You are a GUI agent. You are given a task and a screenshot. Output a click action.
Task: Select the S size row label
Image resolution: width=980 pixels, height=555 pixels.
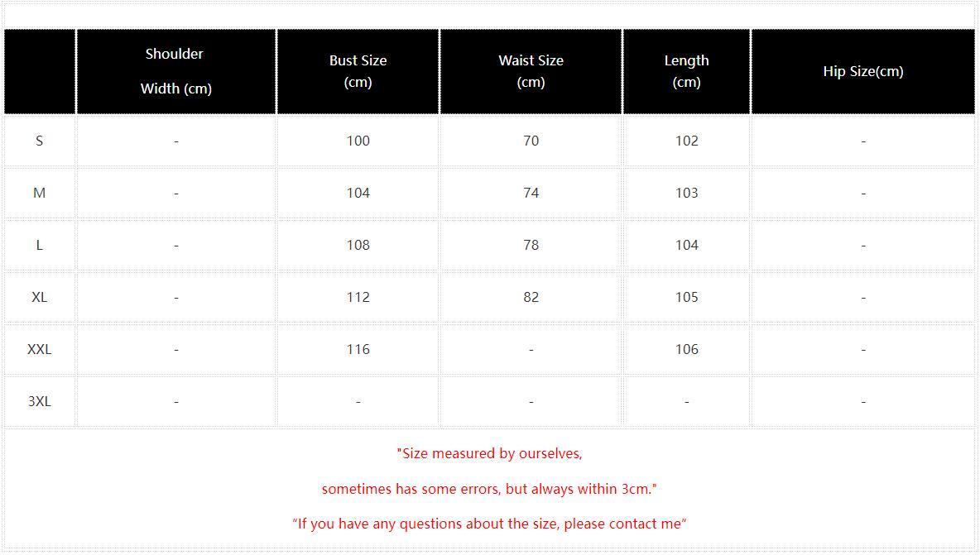click(40, 141)
